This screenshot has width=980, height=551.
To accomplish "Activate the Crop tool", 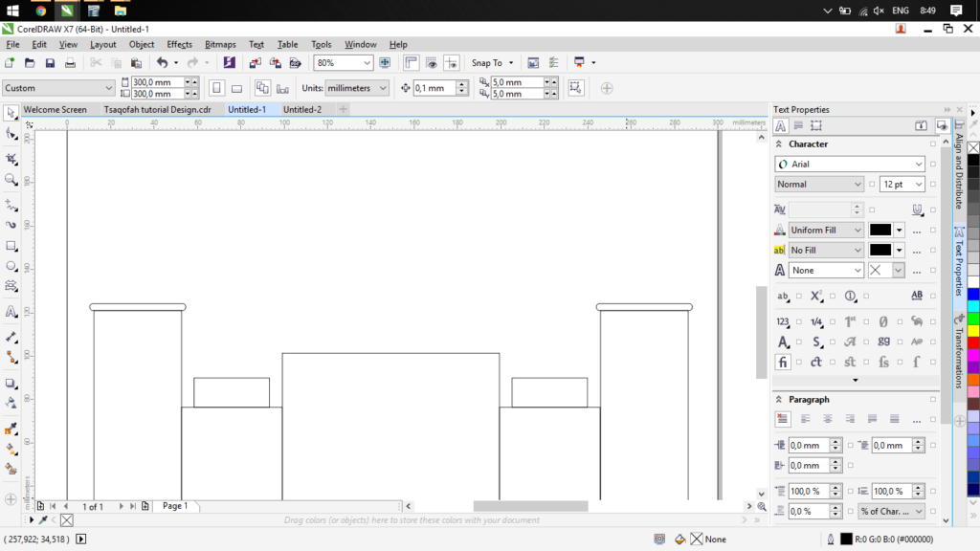I will [x=11, y=158].
